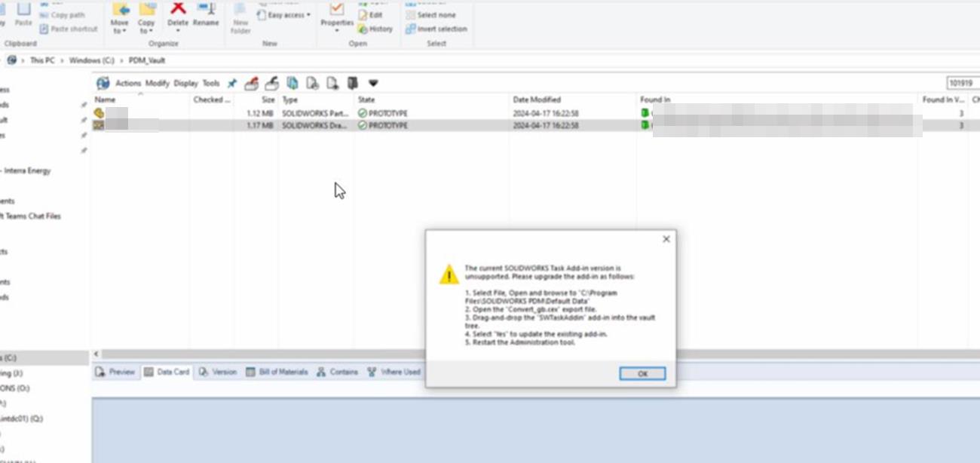Image resolution: width=980 pixels, height=463 pixels.
Task: Open the black arrow toolbar overflow dropdown
Action: [373, 83]
